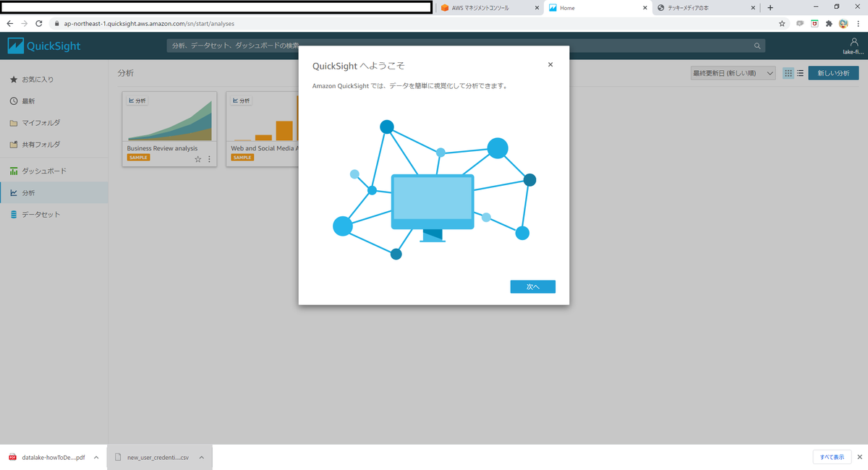Open the user account menu
Screen dimensions: 868x470
[x=854, y=46]
